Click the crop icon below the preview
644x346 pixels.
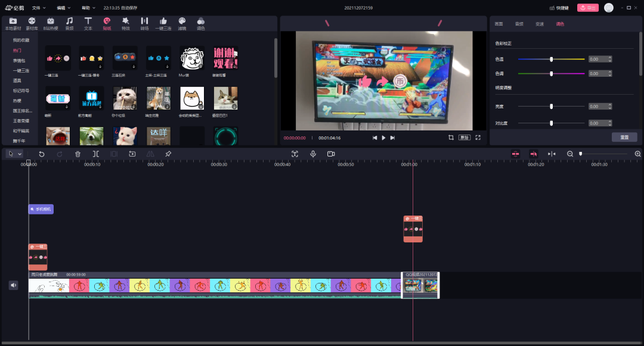[x=451, y=138]
